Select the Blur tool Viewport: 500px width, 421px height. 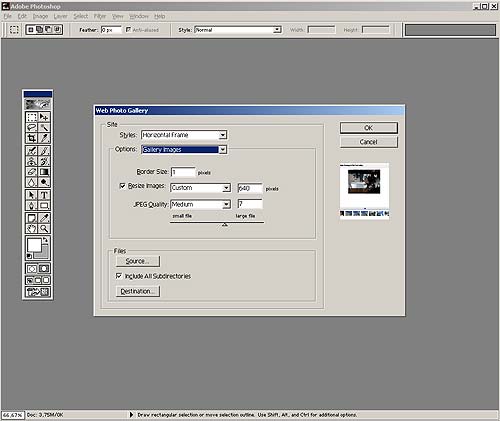[x=32, y=182]
